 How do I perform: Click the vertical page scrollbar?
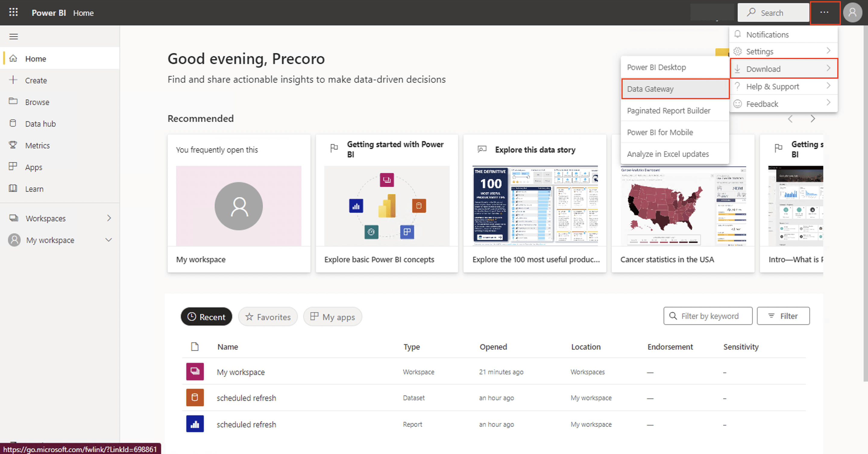pos(865,203)
